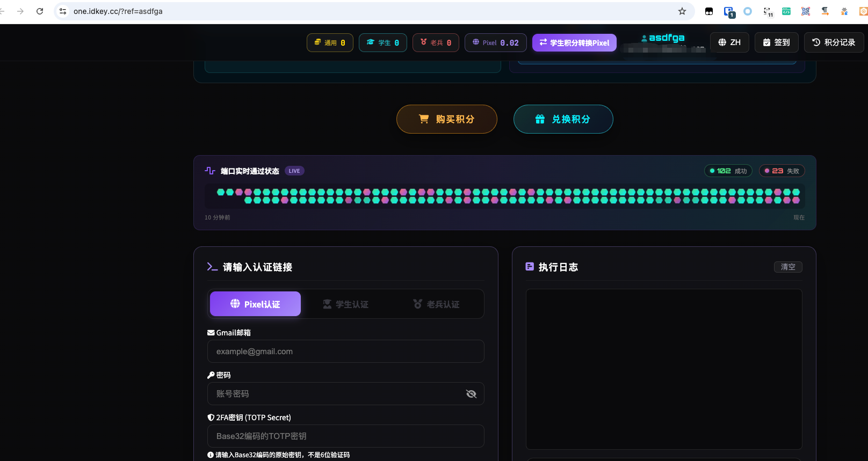Click the 现在 timeline label
The width and height of the screenshot is (868, 461).
click(x=799, y=217)
